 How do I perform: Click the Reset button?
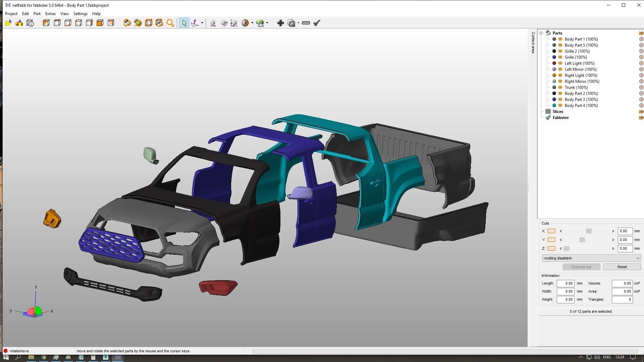click(622, 267)
